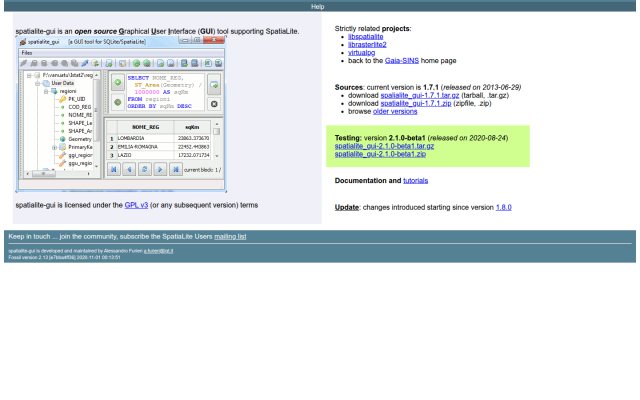Open the virtualpg project link
The height and width of the screenshot is (400, 640).
[361, 53]
